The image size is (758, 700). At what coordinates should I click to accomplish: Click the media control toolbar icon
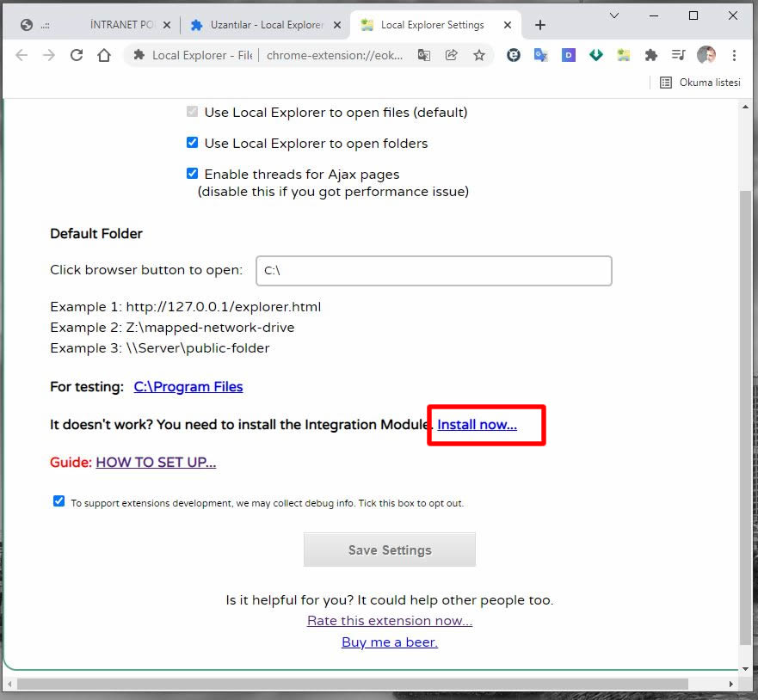[679, 55]
